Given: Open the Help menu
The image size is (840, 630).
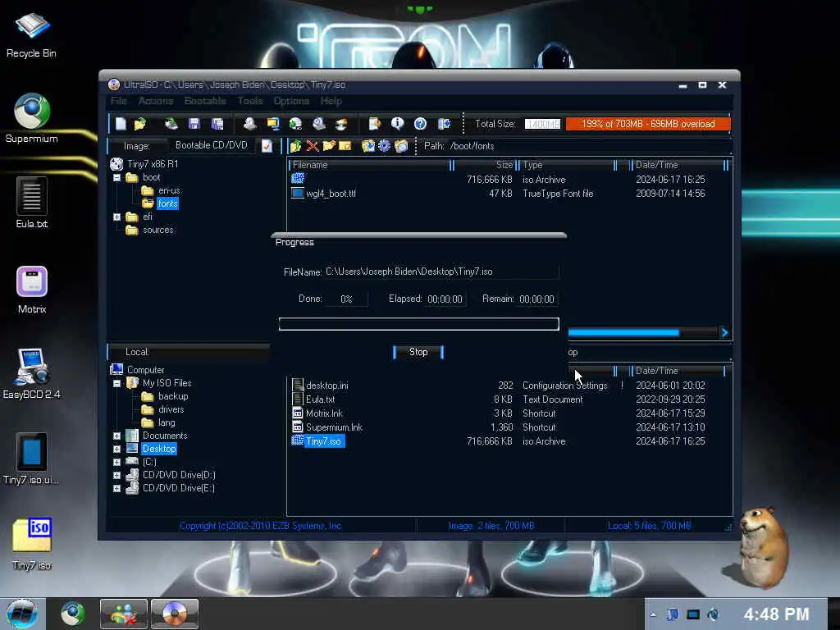Looking at the screenshot, I should point(331,101).
